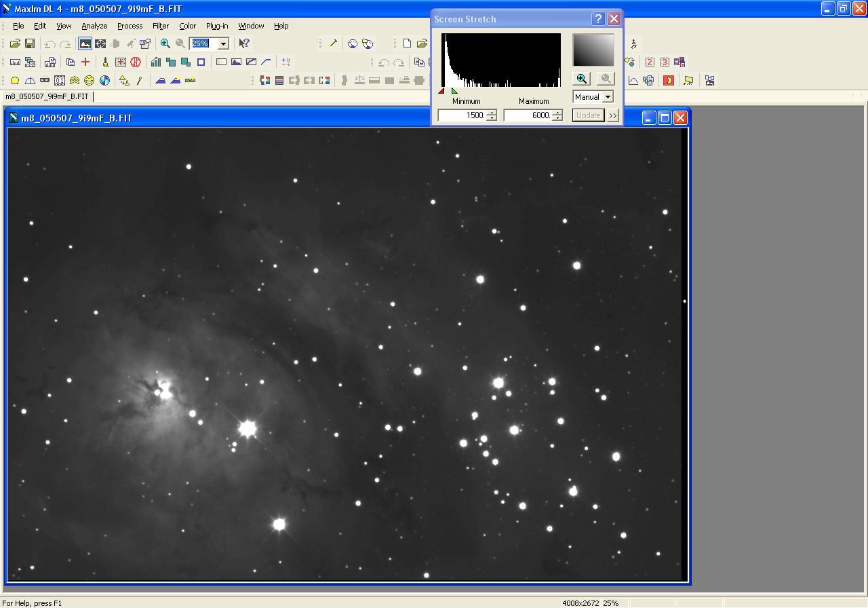Click the crosshair target toolbar icon
This screenshot has height=608, width=868.
tap(100, 43)
